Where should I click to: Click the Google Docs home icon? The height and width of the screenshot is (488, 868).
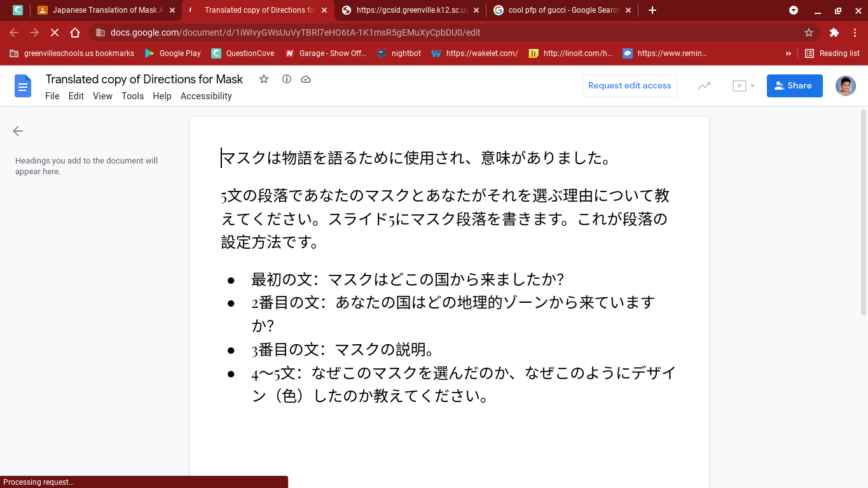pyautogui.click(x=23, y=86)
